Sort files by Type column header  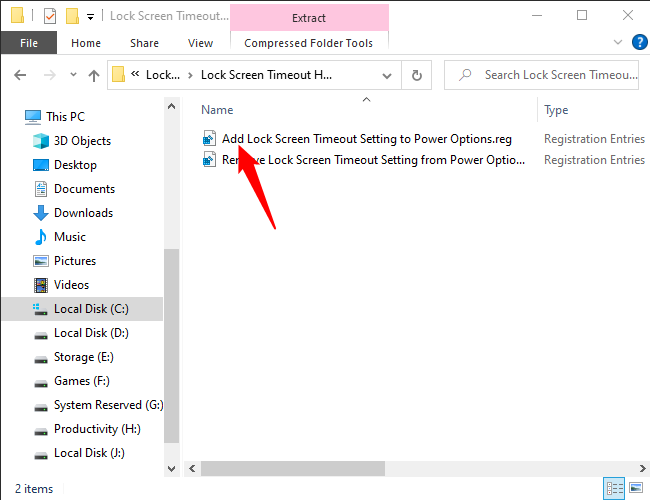(556, 110)
